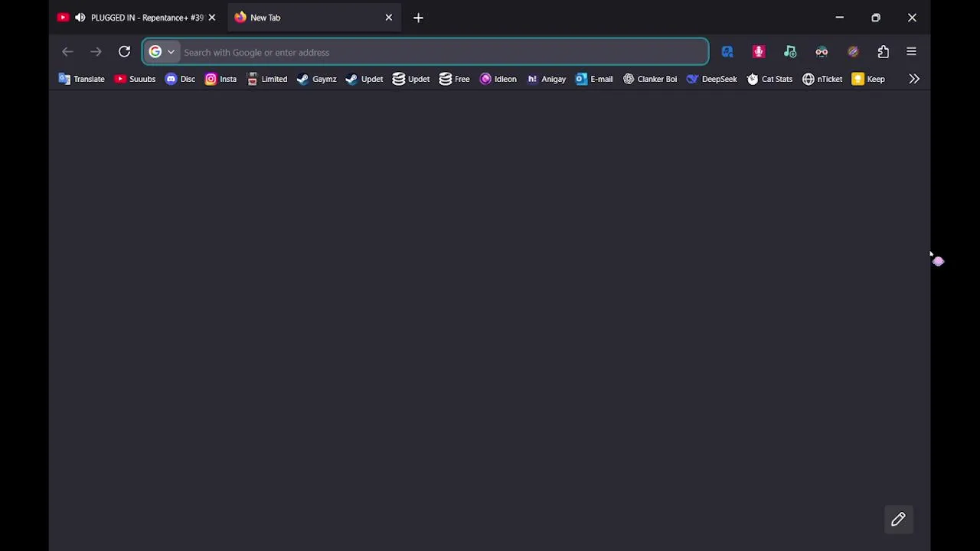
Task: Open the hamburger application menu
Action: pyautogui.click(x=911, y=52)
